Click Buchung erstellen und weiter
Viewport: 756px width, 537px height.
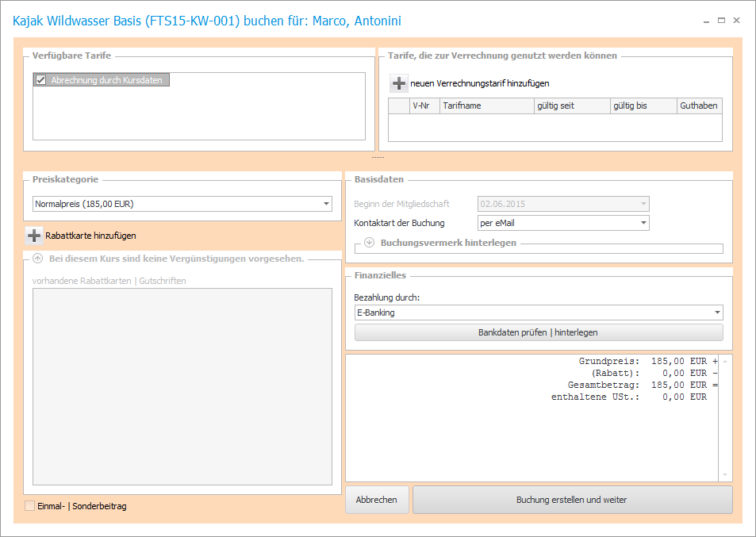coord(572,500)
